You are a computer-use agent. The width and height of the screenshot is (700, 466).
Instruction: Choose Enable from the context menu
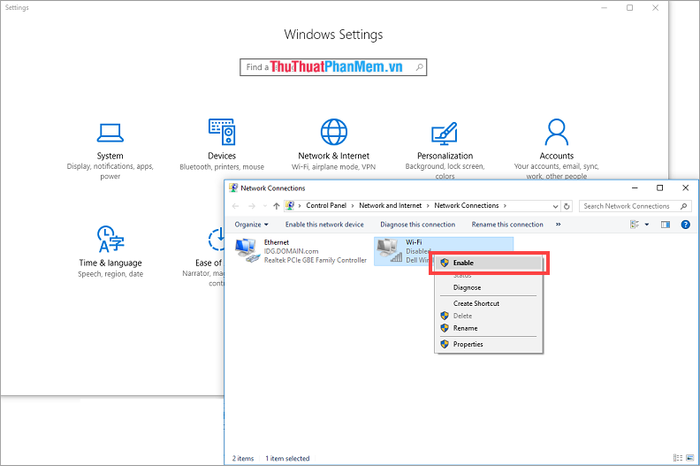pos(488,263)
